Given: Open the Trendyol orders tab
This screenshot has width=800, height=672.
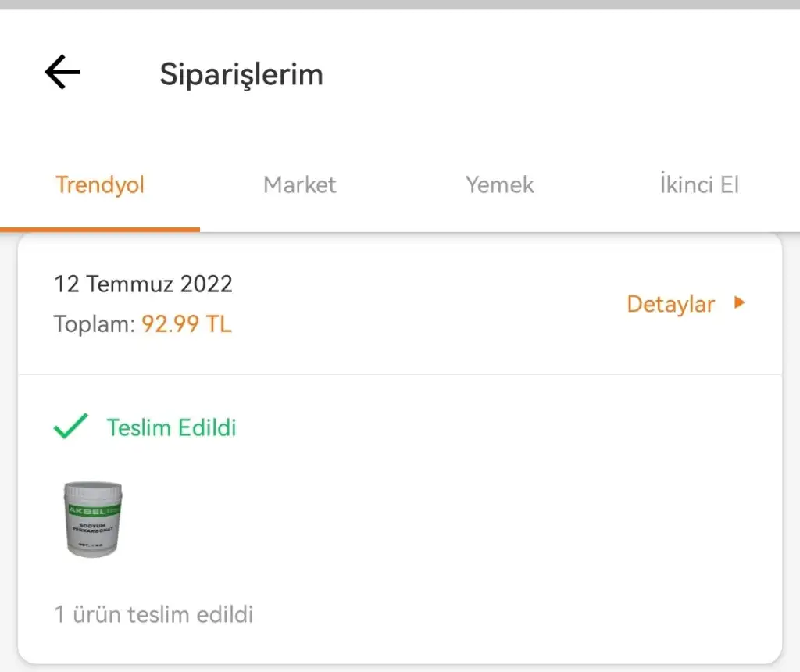Looking at the screenshot, I should click(100, 185).
